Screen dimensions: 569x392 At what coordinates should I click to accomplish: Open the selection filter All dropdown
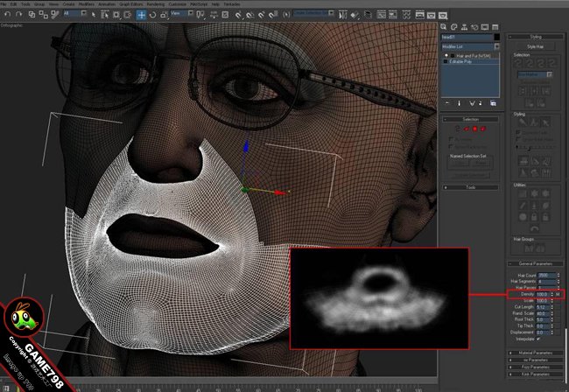pyautogui.click(x=75, y=13)
